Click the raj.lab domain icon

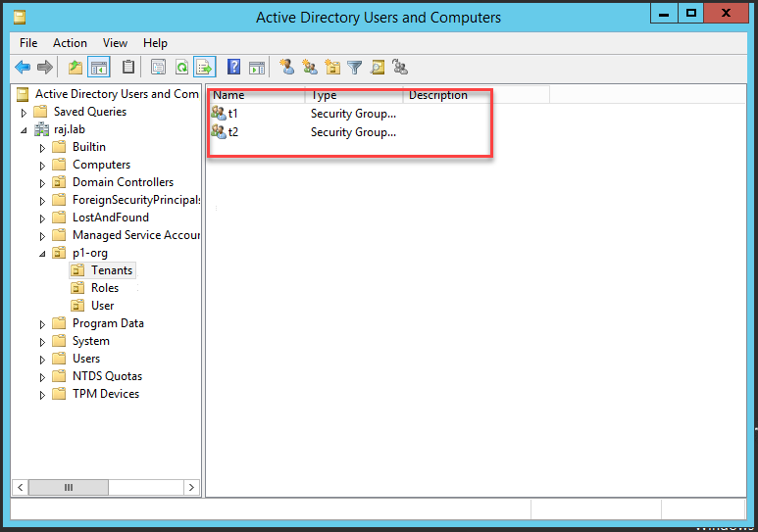coord(41,129)
